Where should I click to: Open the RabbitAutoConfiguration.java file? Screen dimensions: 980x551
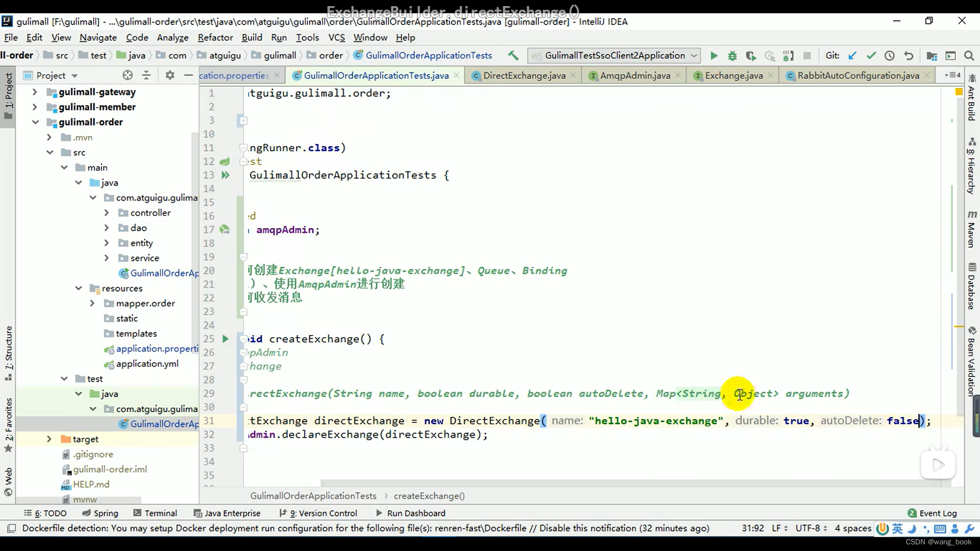(858, 74)
